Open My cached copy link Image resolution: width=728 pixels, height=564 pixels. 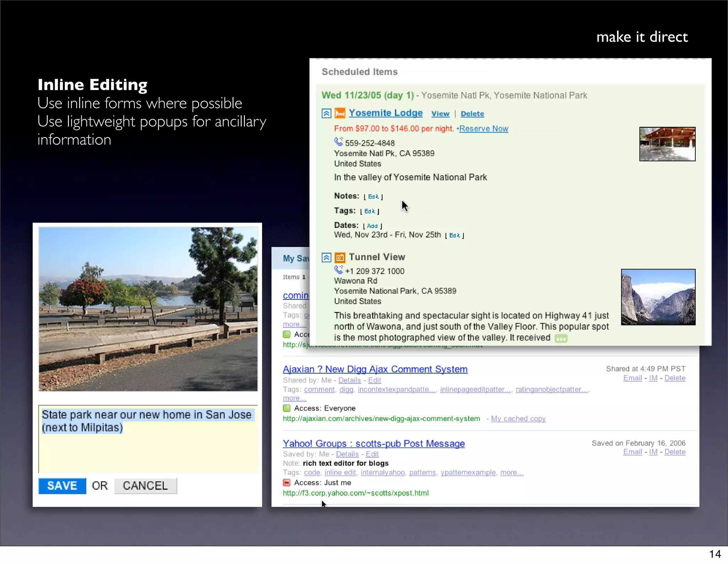coord(518,419)
